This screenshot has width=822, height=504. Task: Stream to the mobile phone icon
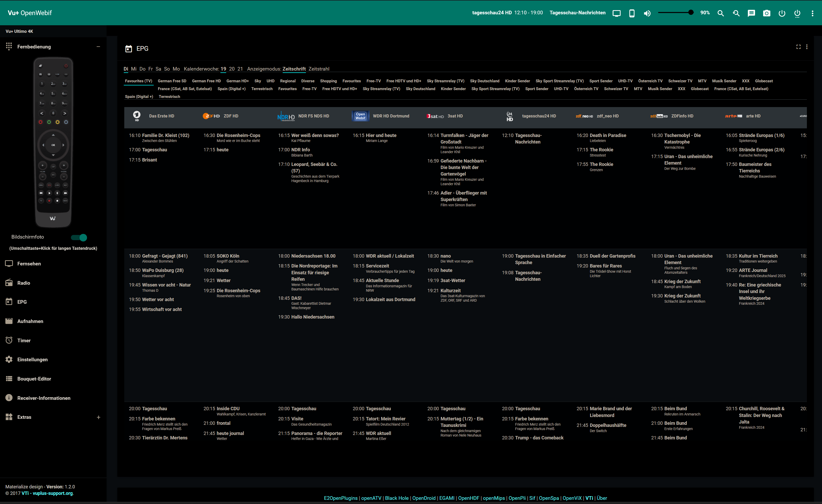tap(632, 13)
